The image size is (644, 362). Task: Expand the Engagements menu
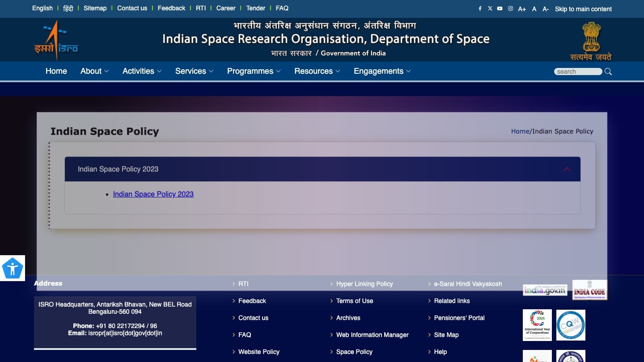click(382, 71)
